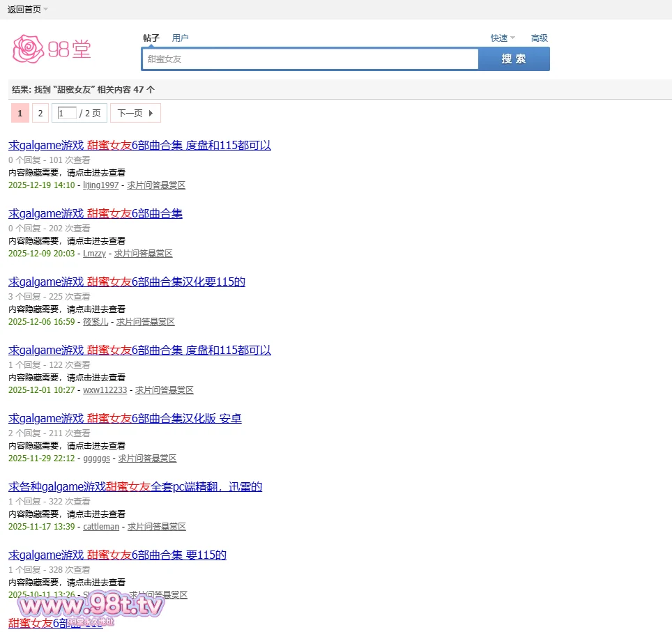672x632 pixels.
Task: Open author profile lijing1997
Action: [100, 185]
